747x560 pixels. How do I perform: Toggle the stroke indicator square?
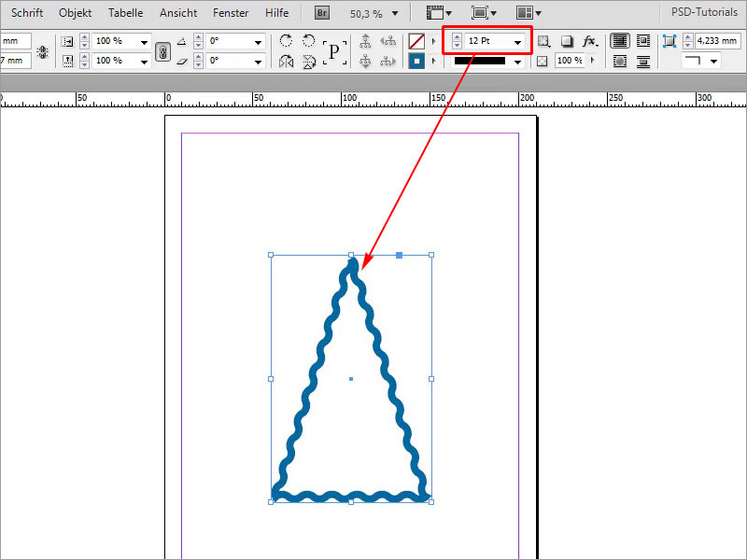point(416,61)
